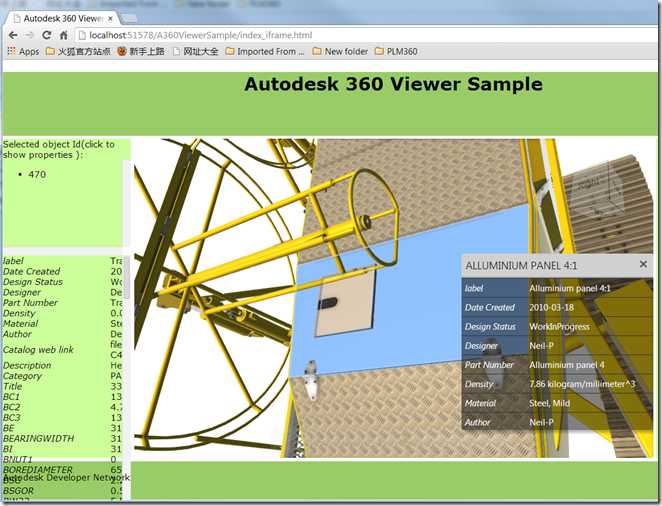Close the Autodesk 360 Viewer tab

point(110,19)
